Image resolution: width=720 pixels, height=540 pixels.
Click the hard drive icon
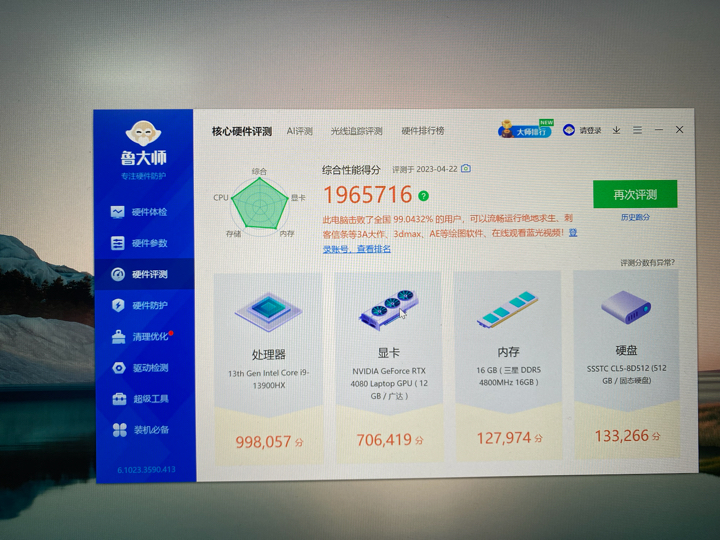[x=626, y=307]
